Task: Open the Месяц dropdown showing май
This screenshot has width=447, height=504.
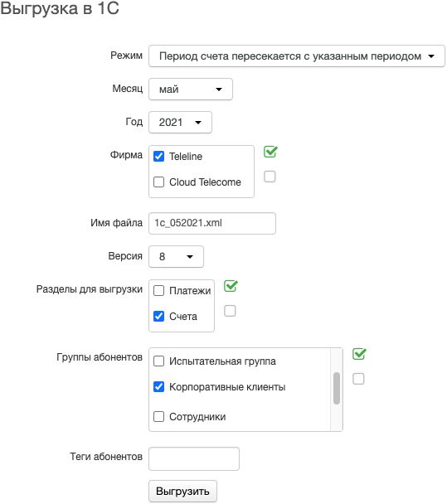Action: tap(191, 89)
